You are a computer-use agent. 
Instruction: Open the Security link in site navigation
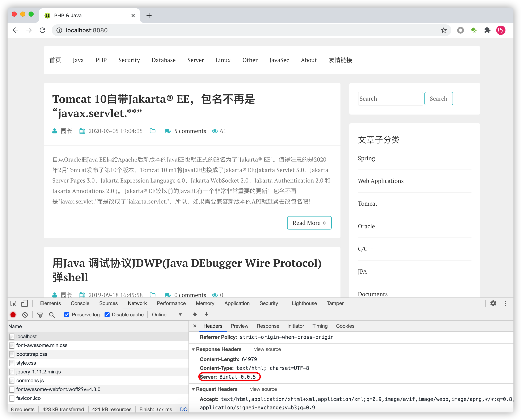[129, 60]
